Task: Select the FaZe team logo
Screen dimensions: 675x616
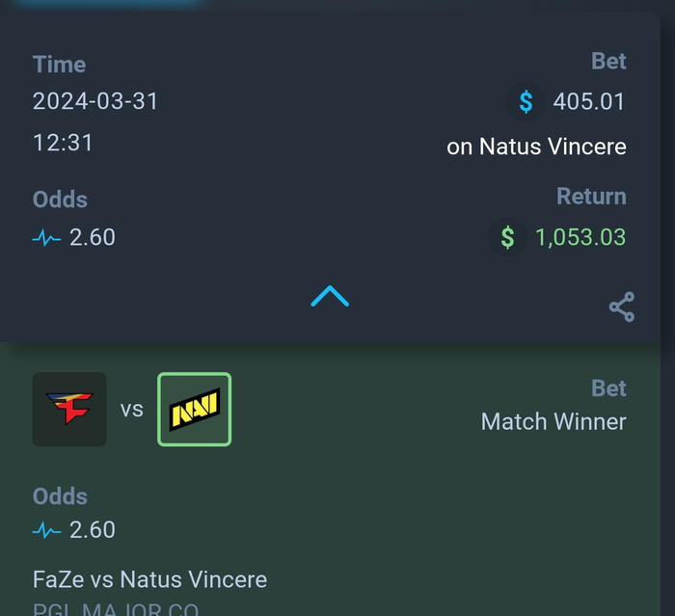Action: pos(69,409)
